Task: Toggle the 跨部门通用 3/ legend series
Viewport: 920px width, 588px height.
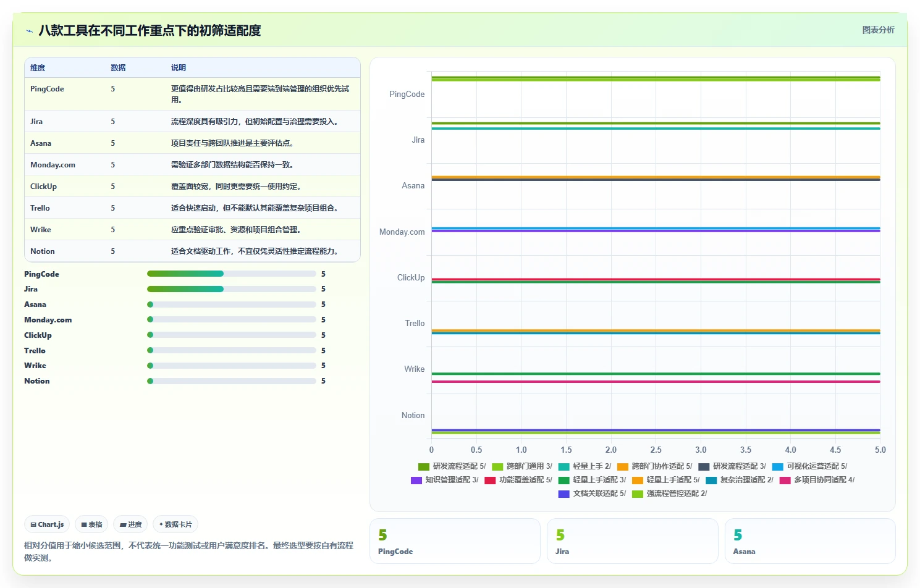Action: 522,466
